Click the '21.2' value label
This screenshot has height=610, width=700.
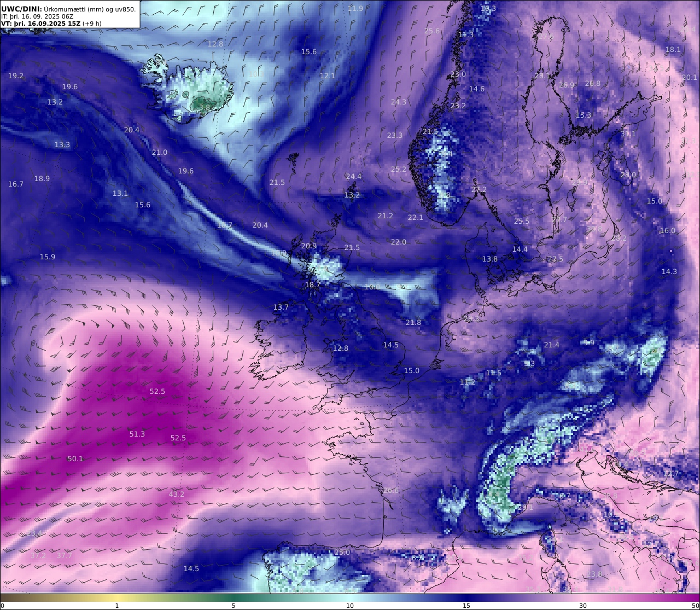click(386, 216)
